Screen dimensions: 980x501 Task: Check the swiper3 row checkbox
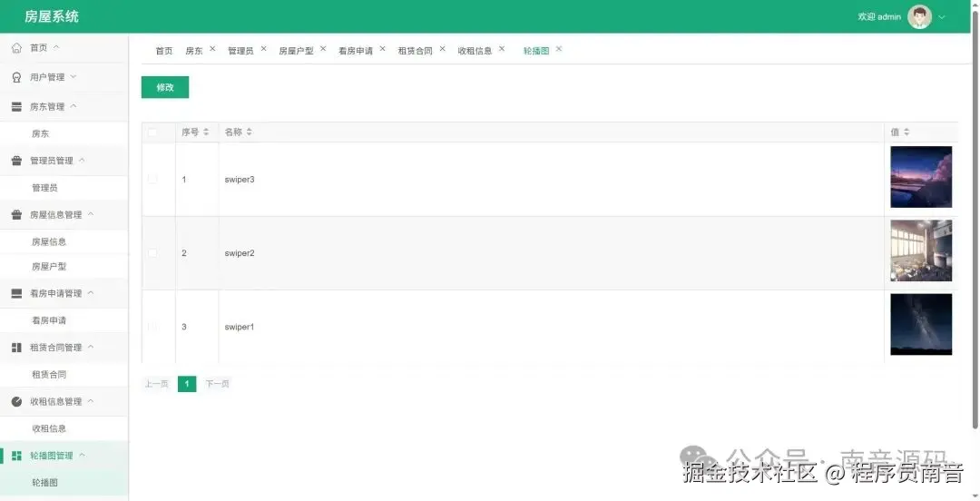[x=152, y=179]
